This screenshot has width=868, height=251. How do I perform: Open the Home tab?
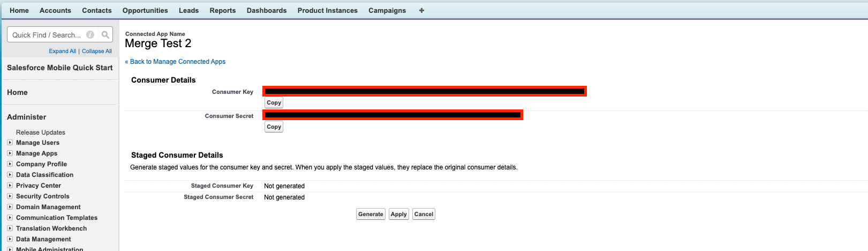click(x=19, y=10)
